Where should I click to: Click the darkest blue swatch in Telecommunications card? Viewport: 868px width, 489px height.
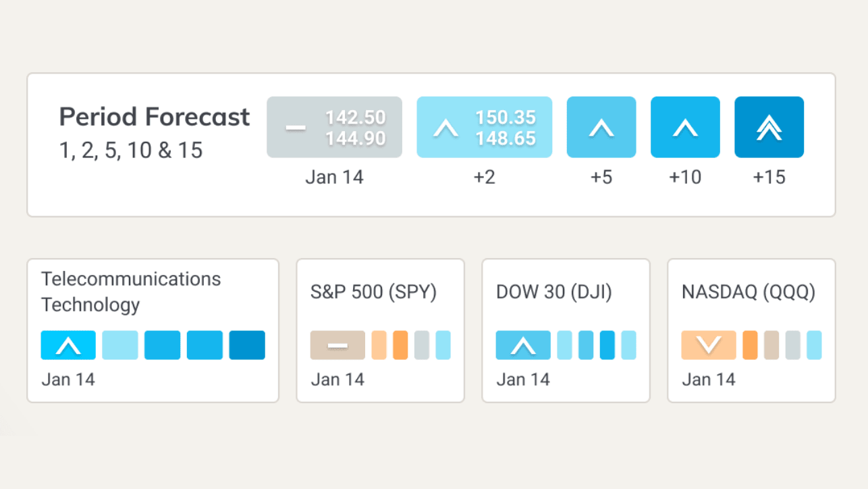point(247,345)
